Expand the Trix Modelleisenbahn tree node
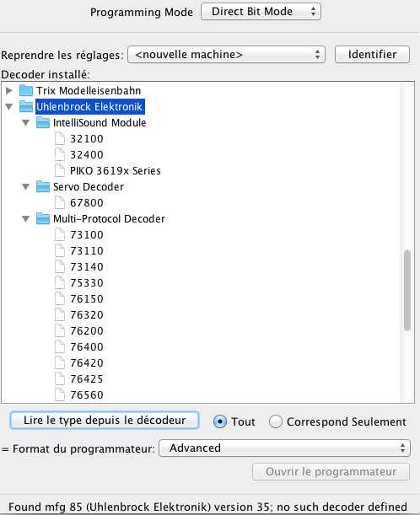 click(9, 90)
